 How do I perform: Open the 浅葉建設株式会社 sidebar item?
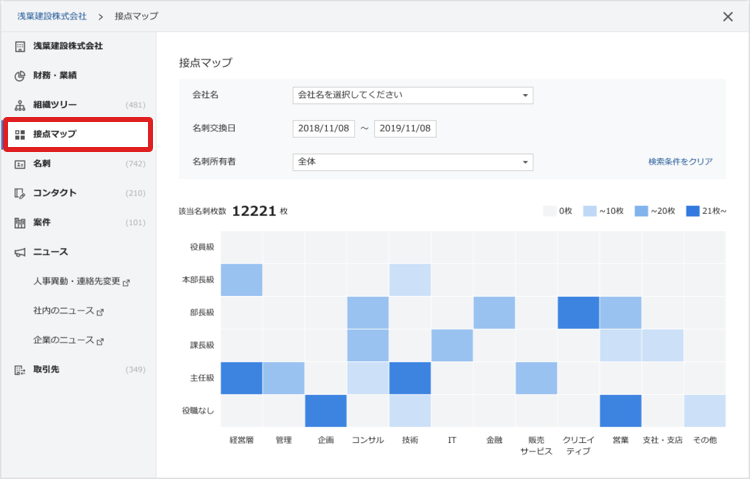(78, 46)
